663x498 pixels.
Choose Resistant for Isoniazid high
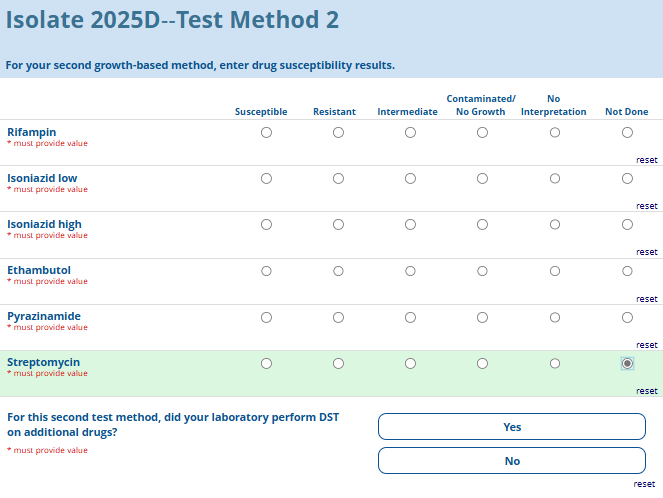[338, 225]
